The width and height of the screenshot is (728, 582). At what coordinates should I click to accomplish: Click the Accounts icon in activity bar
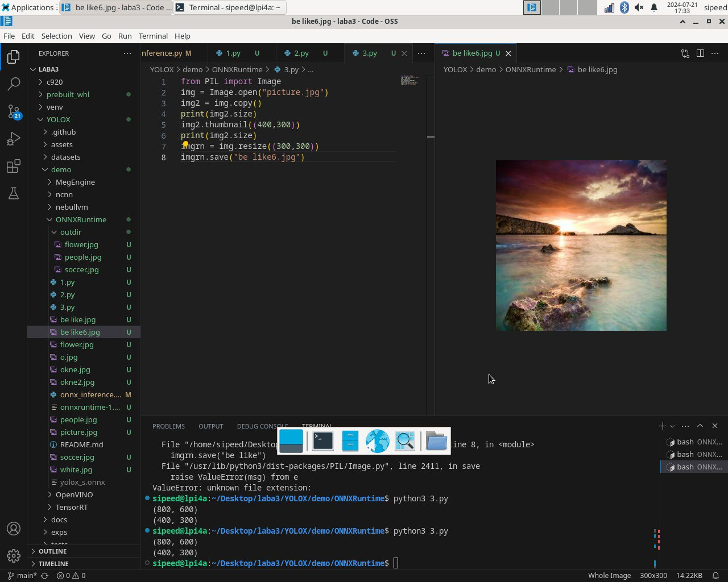14,529
